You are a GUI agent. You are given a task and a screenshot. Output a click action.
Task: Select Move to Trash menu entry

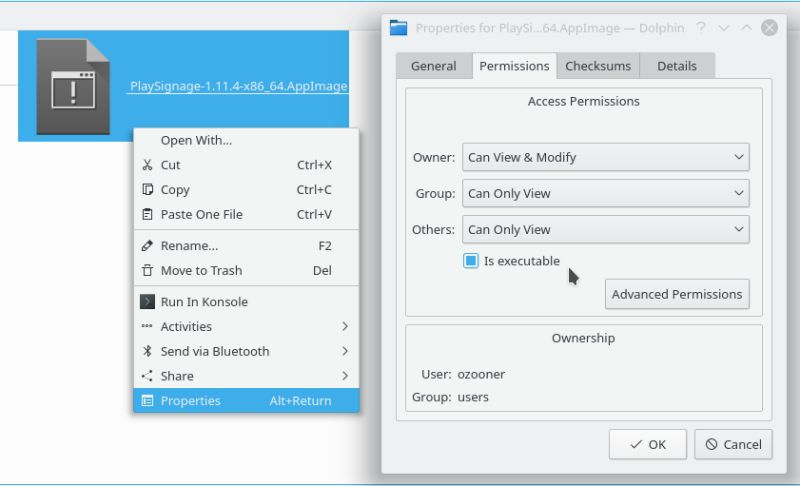(246, 270)
